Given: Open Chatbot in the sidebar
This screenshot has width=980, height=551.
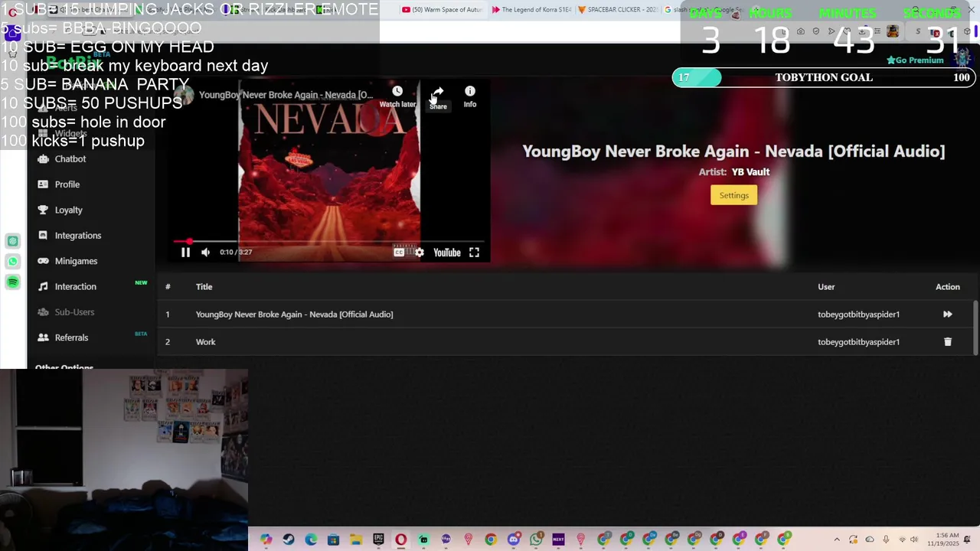Looking at the screenshot, I should click(x=70, y=159).
